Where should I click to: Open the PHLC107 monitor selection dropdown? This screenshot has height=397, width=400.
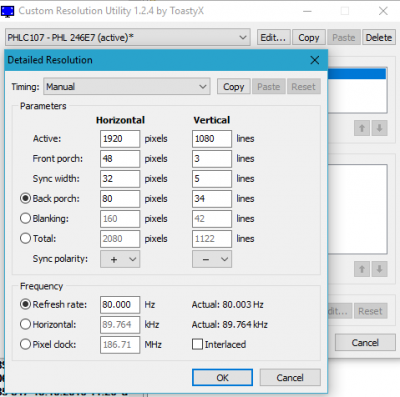coord(128,37)
